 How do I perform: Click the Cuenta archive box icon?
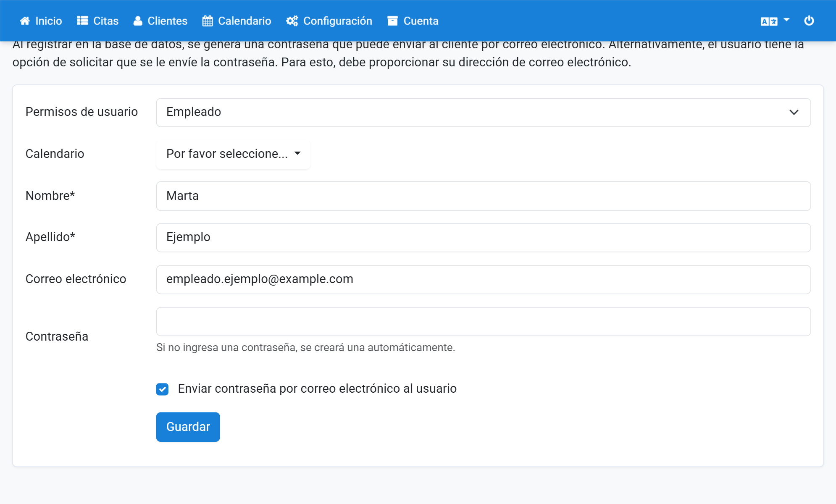[x=392, y=21]
